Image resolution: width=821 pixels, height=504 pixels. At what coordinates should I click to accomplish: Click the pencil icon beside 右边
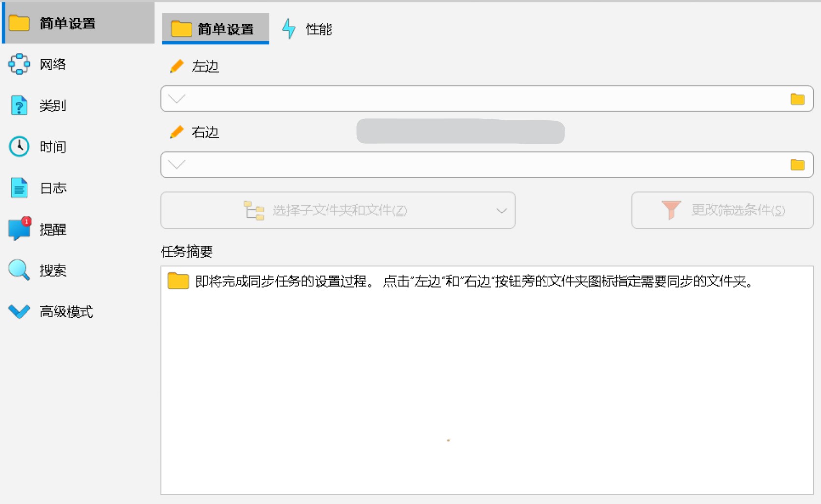176,132
